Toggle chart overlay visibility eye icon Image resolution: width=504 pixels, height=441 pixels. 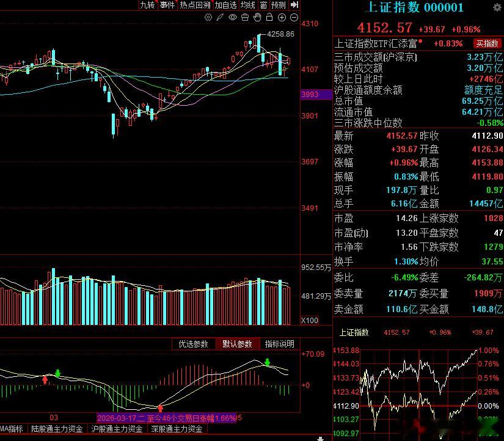point(232,17)
